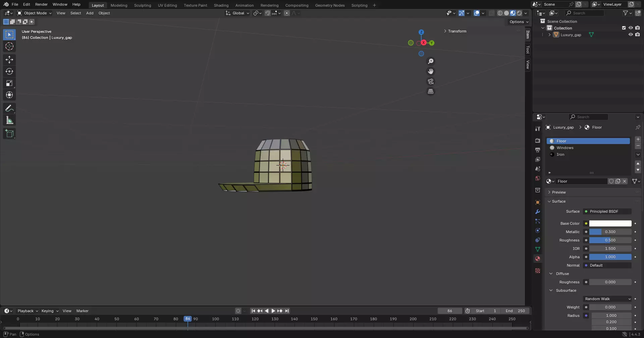Image resolution: width=644 pixels, height=338 pixels.
Task: Uncheck the Collection exclude checkbox
Action: [x=624, y=28]
